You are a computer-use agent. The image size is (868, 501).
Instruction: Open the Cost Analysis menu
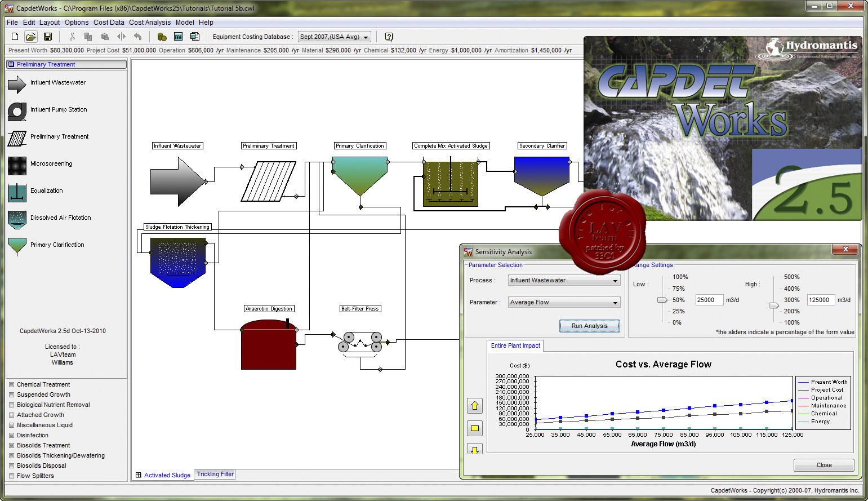150,23
